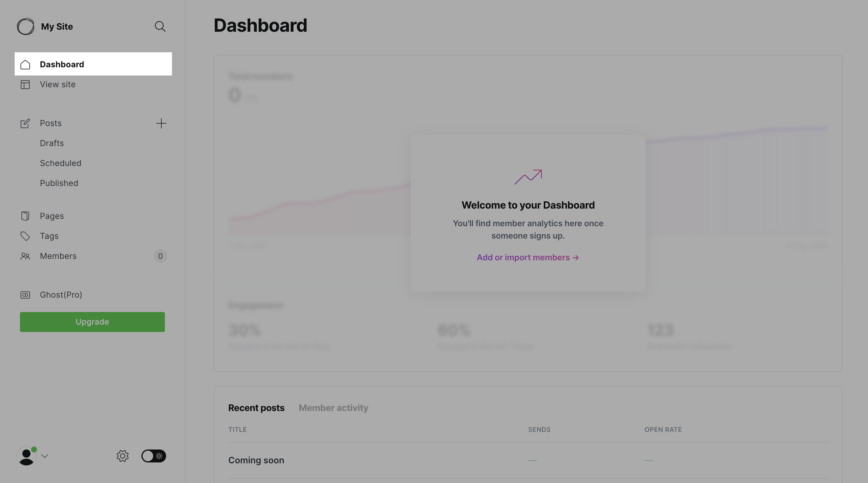868x483 pixels.
Task: Open user avatar account menu
Action: tap(26, 456)
